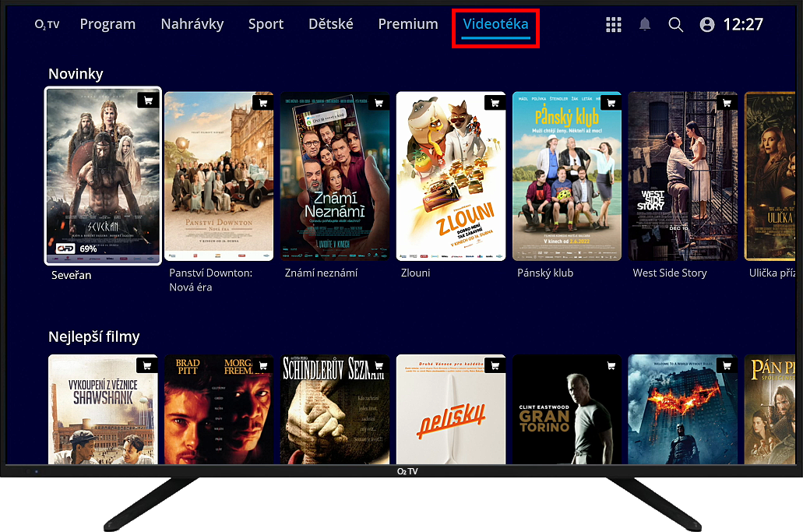Screen dimensions: 803x532
Task: Open search with the magnifier icon
Action: (676, 25)
